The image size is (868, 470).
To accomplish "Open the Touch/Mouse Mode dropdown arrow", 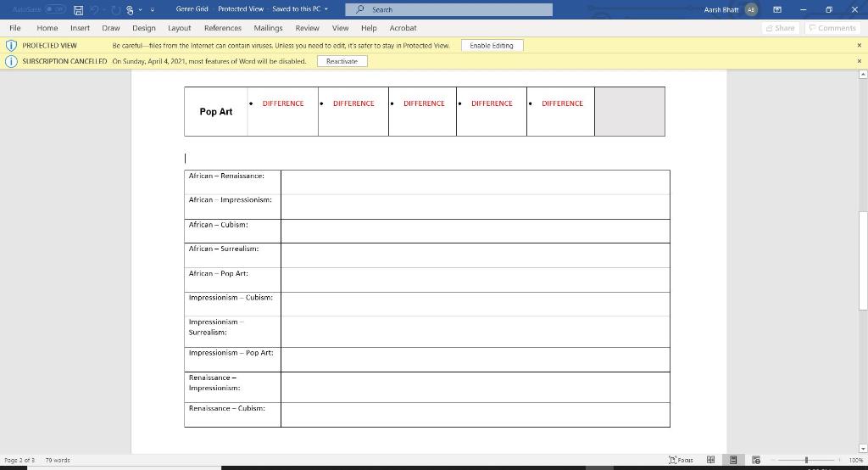I will (x=141, y=10).
